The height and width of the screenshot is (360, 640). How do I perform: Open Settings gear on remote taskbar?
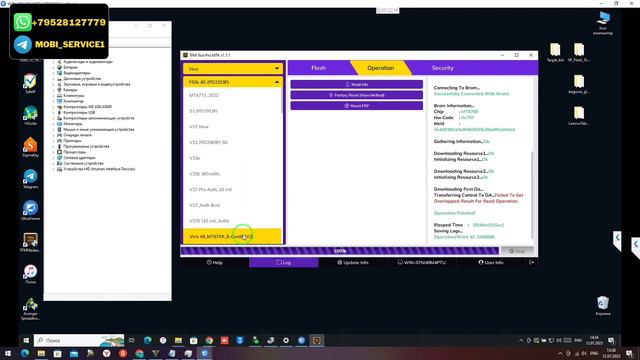[286, 340]
